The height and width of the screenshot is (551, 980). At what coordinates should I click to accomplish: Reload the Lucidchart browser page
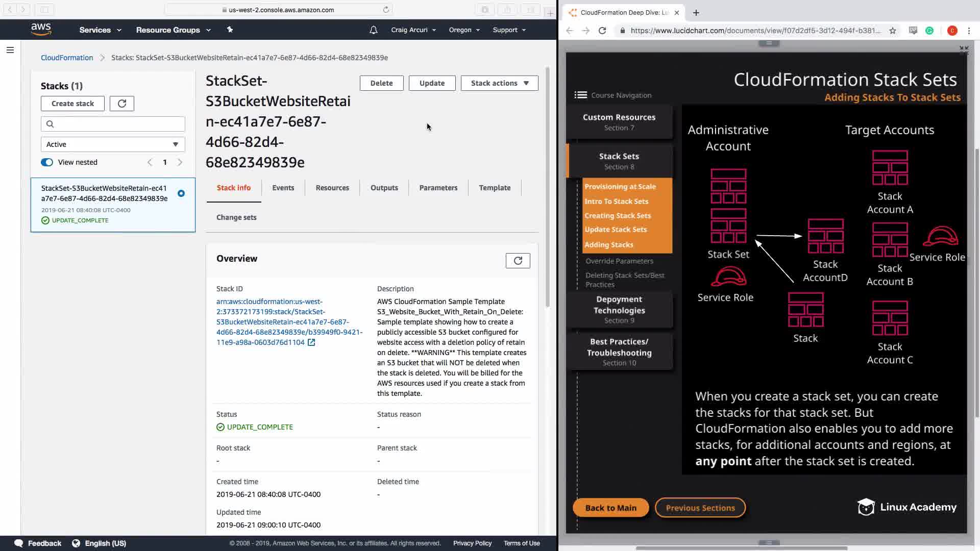point(602,31)
